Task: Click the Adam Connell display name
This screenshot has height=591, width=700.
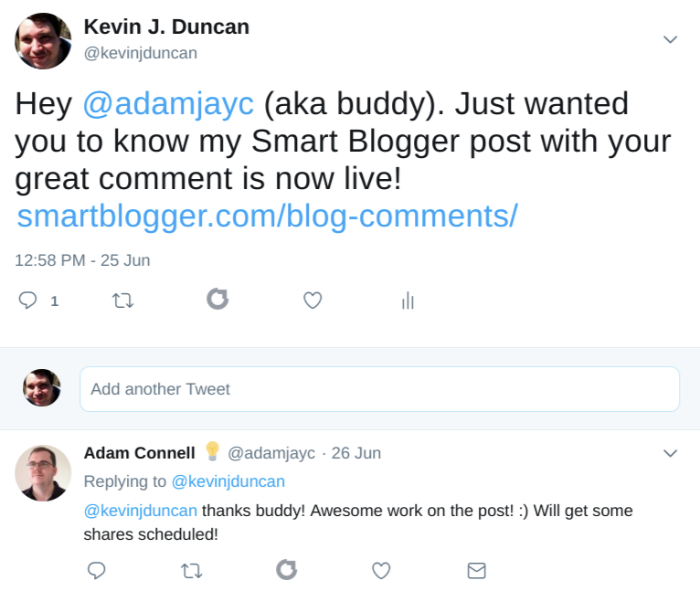Action: [139, 453]
